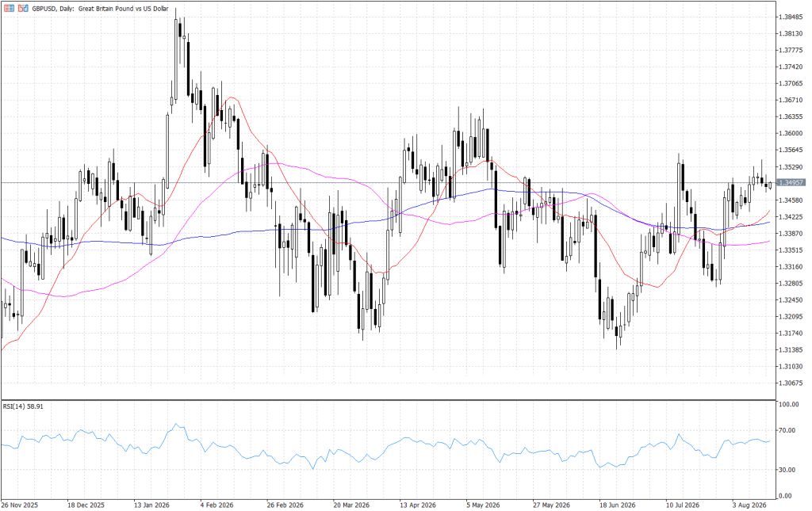Click the current price tag 1.34957
This screenshot has height=511, width=812.
click(791, 182)
